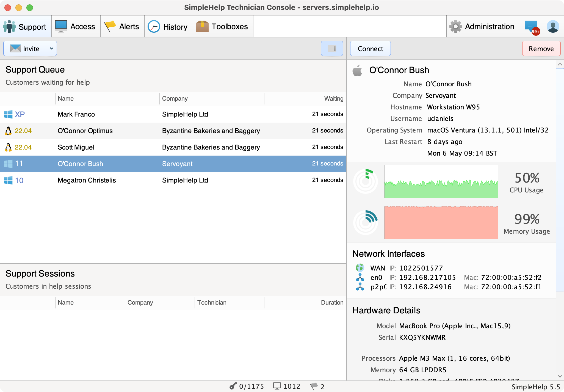Screen dimensions: 564x392
Task: Sort the Support Queue by Name column
Action: (x=107, y=99)
